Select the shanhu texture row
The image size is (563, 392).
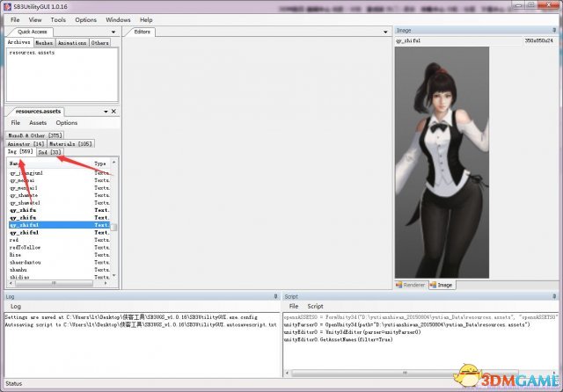coord(59,269)
